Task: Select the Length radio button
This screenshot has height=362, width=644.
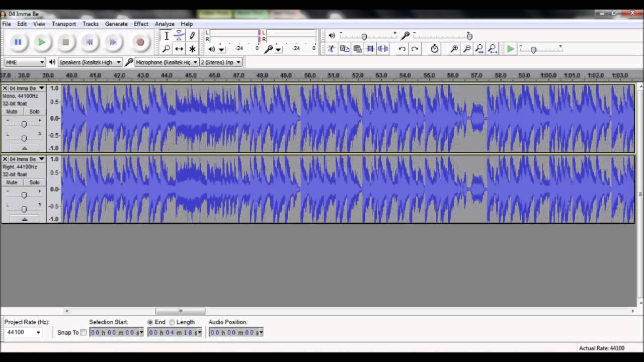Action: (172, 322)
